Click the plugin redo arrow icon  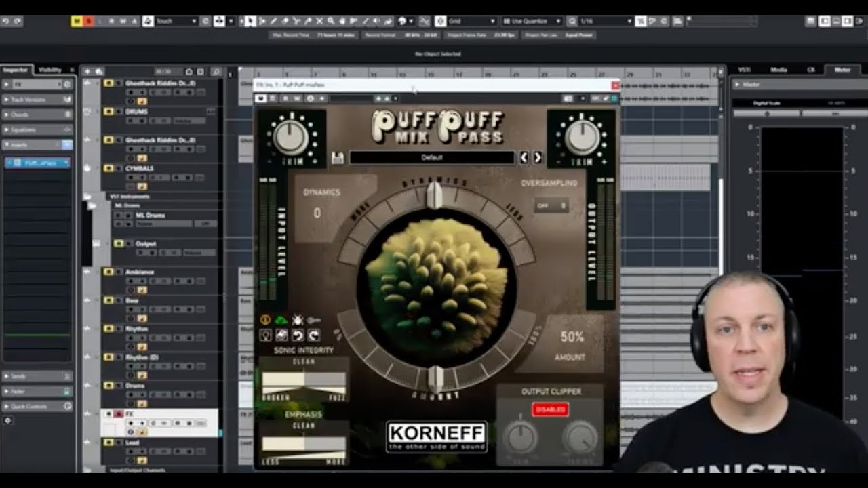click(314, 335)
